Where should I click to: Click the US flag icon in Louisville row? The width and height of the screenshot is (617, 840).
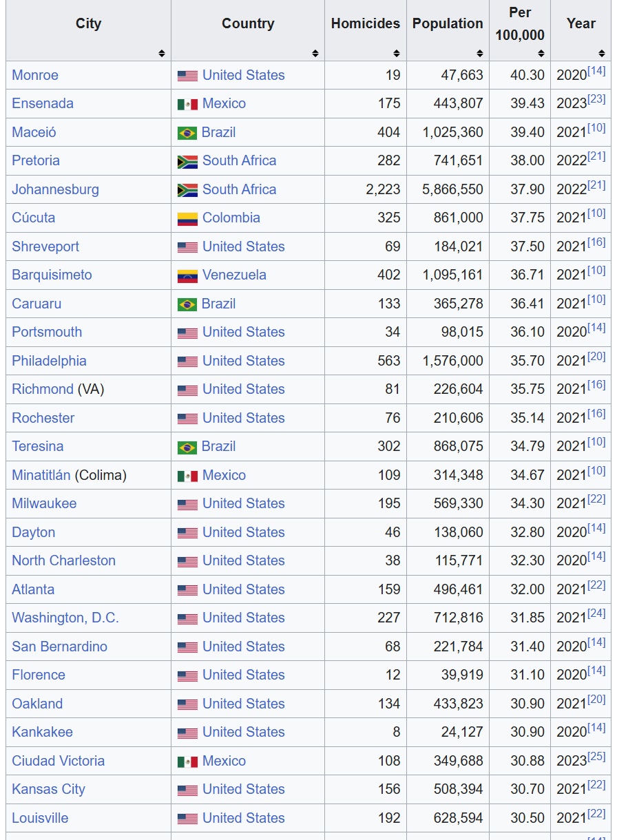click(187, 819)
